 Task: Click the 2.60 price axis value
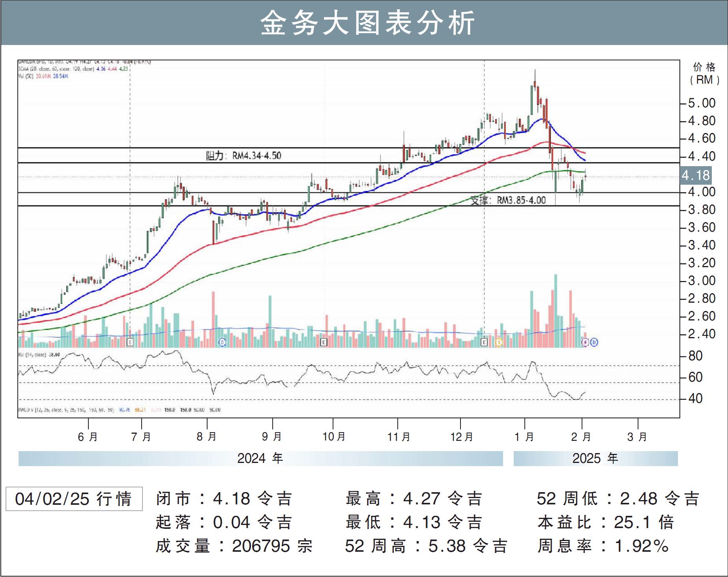coord(702,317)
